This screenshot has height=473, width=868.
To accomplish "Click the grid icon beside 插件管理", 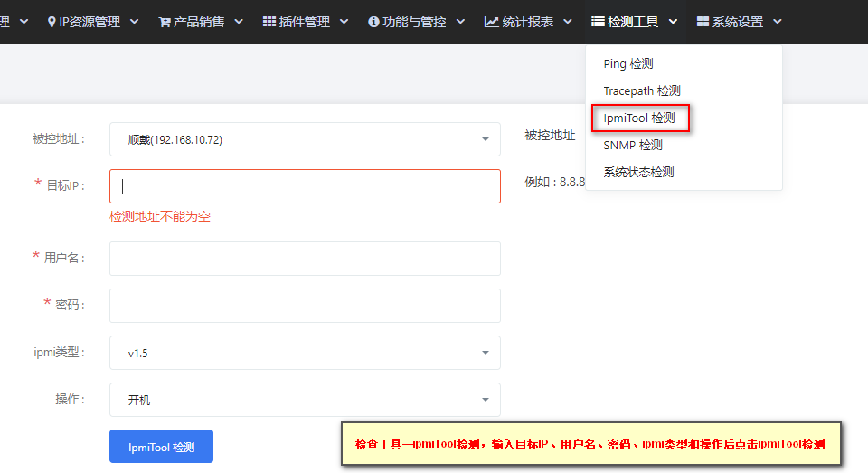I will (x=269, y=22).
